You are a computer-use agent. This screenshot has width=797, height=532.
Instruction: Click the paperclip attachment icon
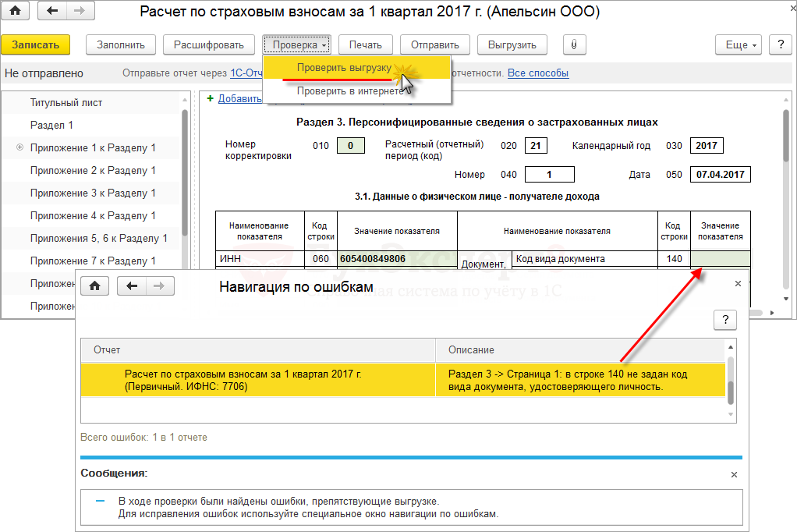(x=573, y=45)
